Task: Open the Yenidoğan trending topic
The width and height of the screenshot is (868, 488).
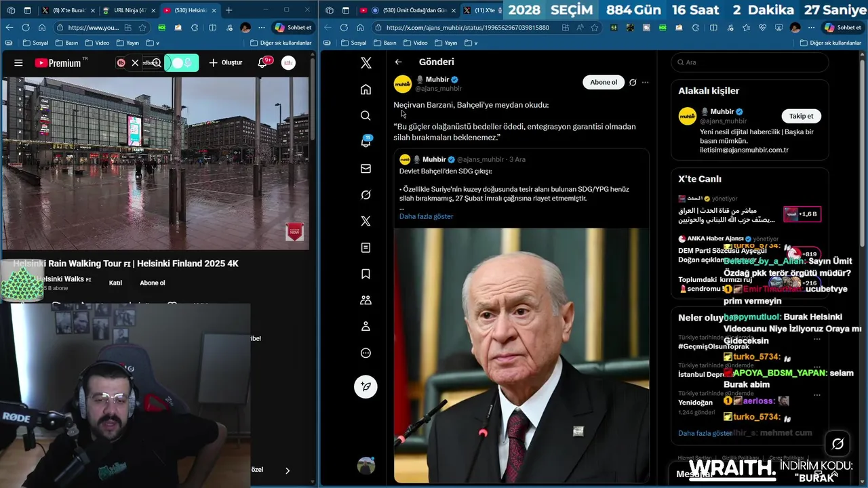Action: pos(696,402)
